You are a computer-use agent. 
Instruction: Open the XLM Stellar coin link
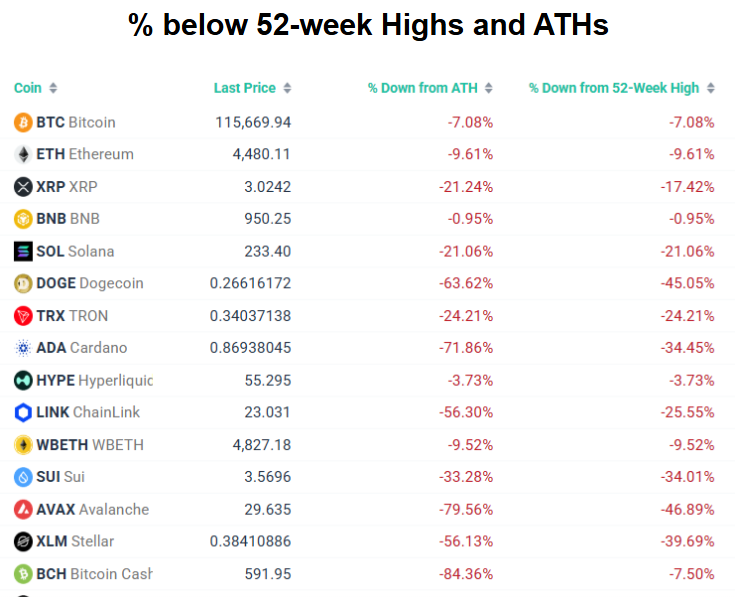75,541
